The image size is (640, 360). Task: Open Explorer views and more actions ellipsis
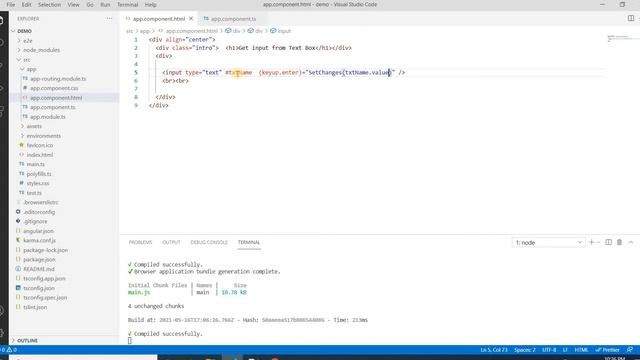click(x=109, y=18)
